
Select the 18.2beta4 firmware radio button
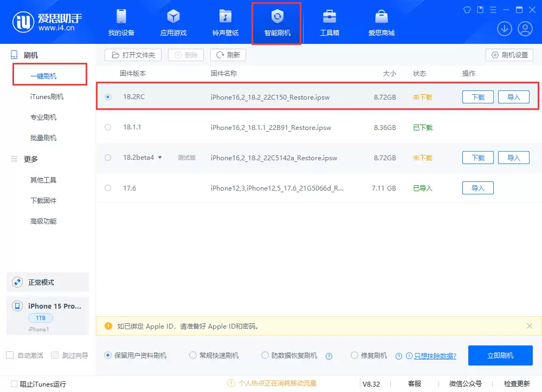108,158
